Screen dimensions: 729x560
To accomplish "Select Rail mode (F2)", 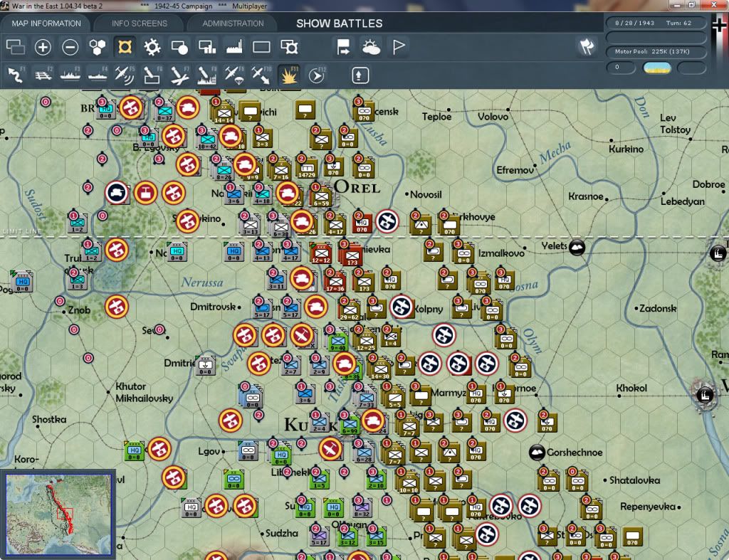I will coord(43,75).
